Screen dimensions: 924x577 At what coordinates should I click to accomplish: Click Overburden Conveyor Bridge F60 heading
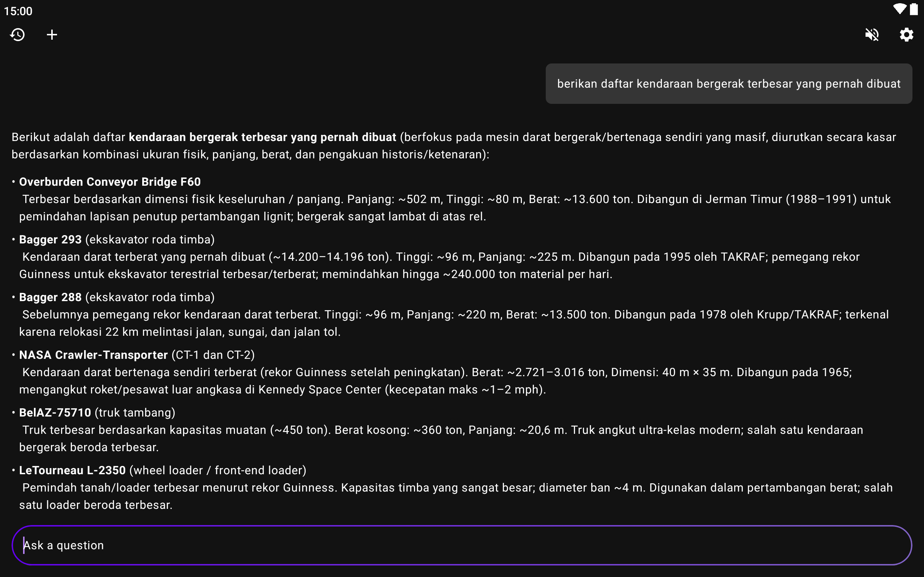(x=110, y=182)
